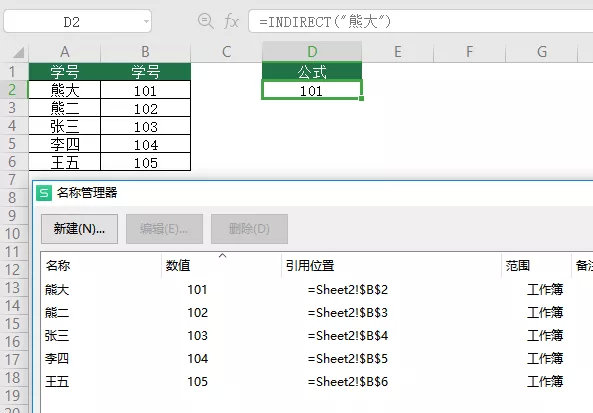Open the fx insert function icon
Image resolution: width=593 pixels, height=413 pixels.
coord(231,21)
